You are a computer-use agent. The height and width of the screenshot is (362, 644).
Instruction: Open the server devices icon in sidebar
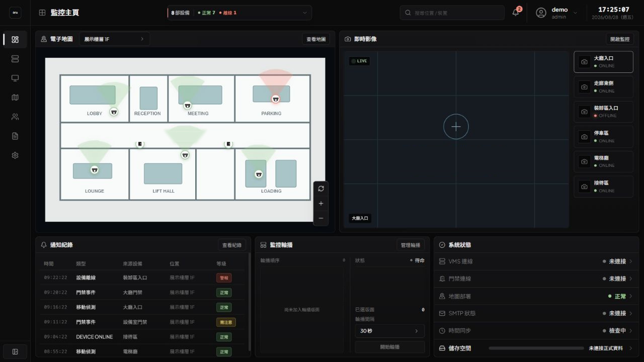[15, 59]
